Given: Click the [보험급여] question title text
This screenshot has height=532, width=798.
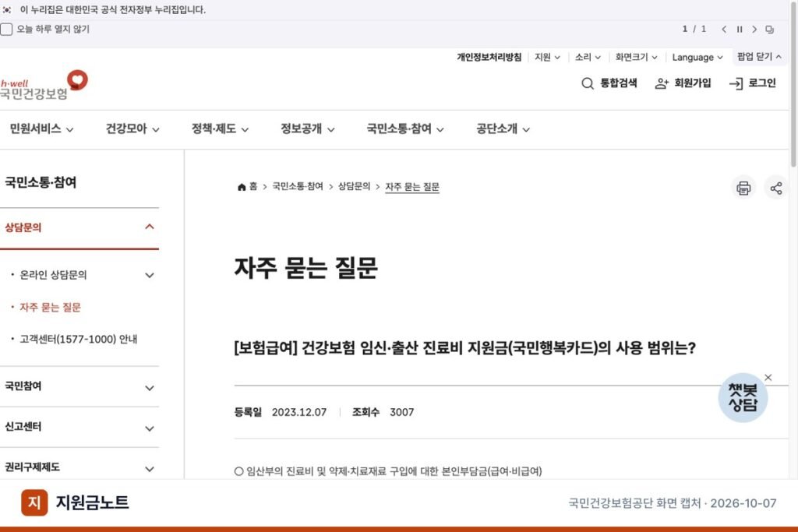Looking at the screenshot, I should (464, 348).
